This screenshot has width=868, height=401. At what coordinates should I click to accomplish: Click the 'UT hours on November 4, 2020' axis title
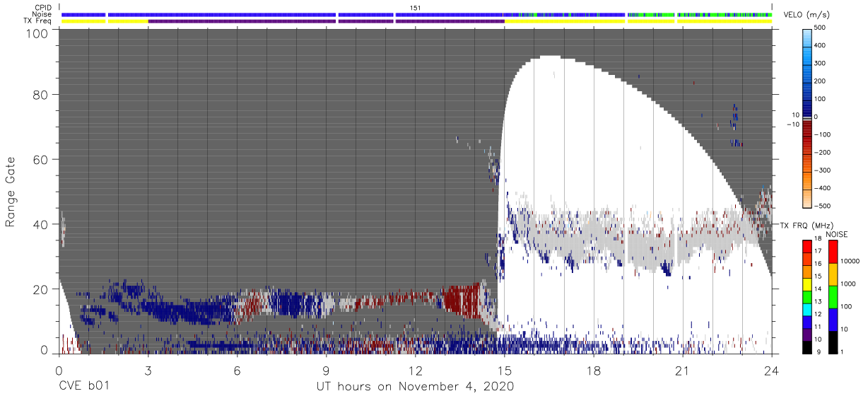pos(414,386)
